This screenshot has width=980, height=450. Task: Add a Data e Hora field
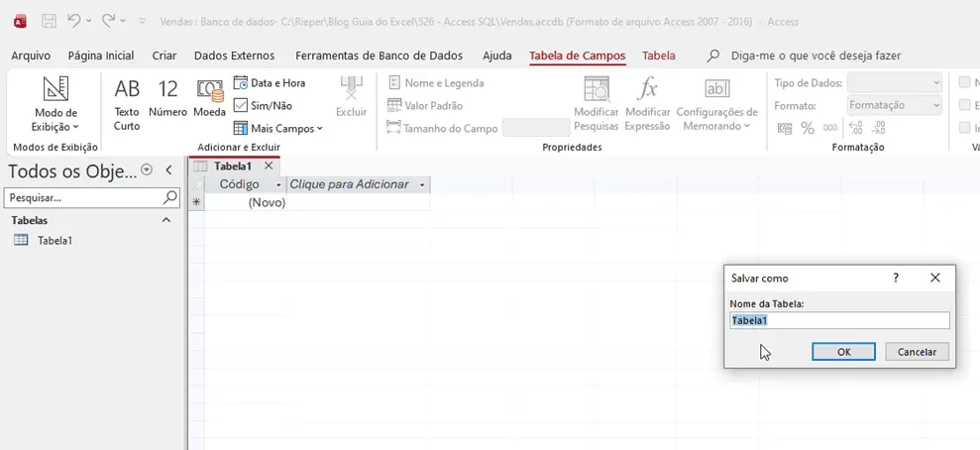pos(270,82)
